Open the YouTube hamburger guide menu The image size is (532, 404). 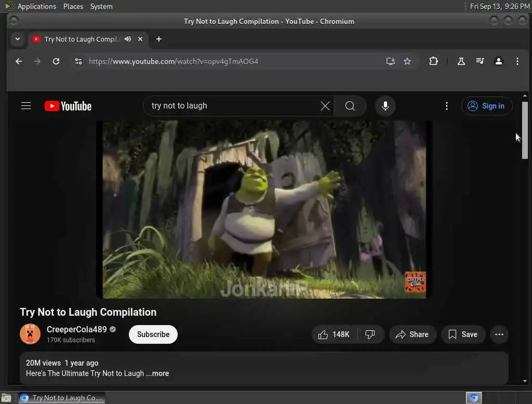coord(26,106)
